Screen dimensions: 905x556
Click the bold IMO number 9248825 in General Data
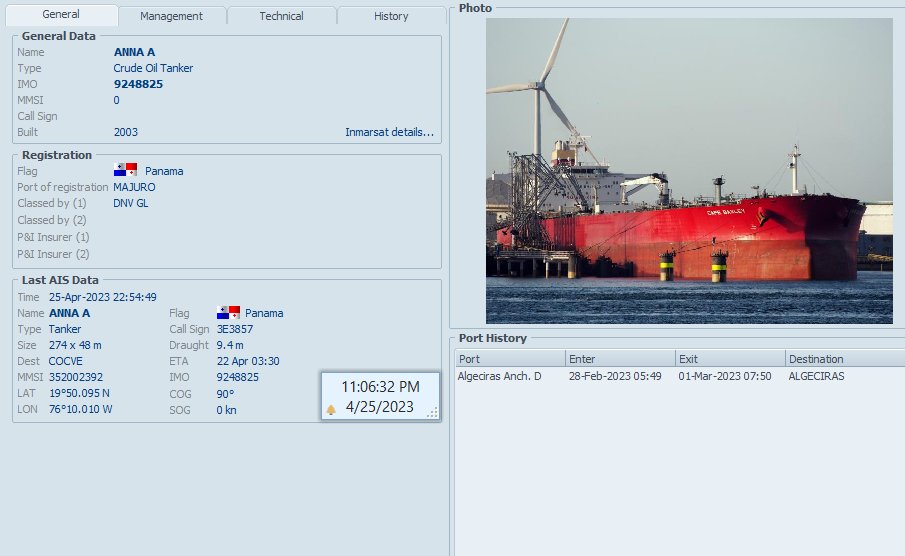pos(139,84)
